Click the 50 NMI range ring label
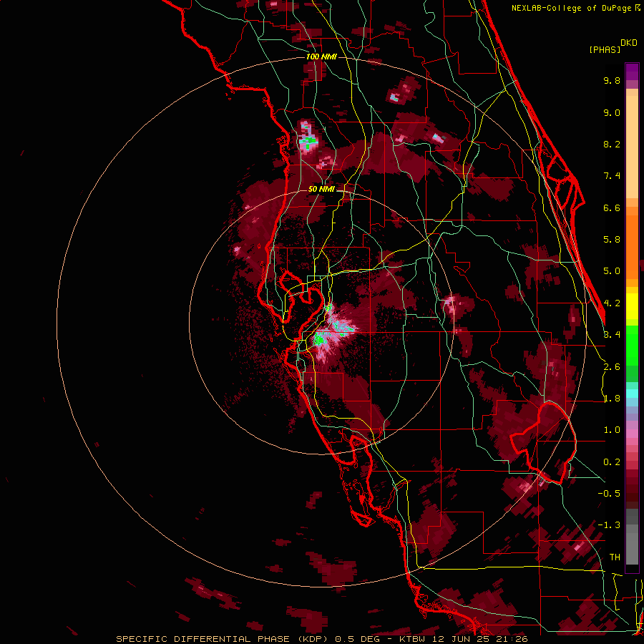This screenshot has height=644, width=644. coord(321,189)
